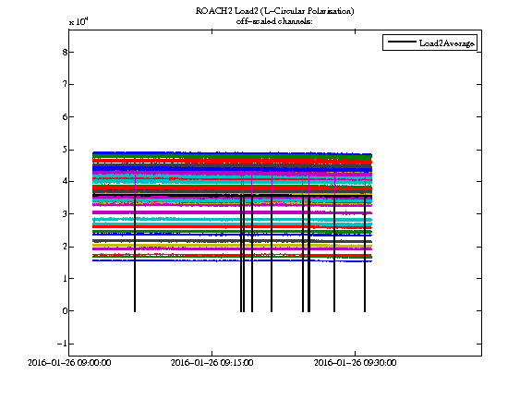Click the earliest isolated black dropout spike
The image size is (532, 399).
coord(135,254)
